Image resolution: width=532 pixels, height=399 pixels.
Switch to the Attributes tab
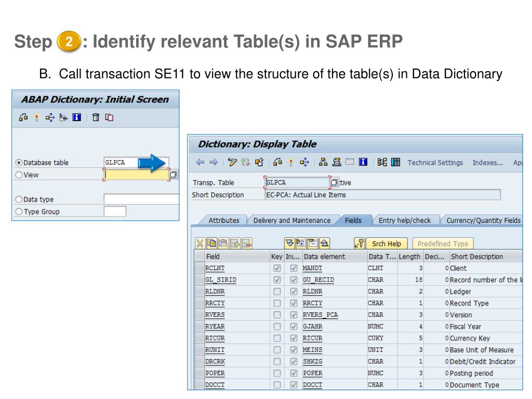pyautogui.click(x=224, y=220)
